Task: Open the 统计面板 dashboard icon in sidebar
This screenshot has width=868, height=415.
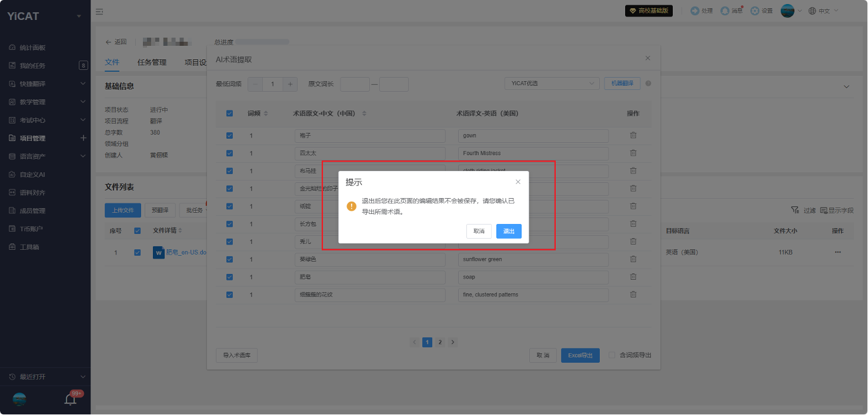Action: (12, 48)
